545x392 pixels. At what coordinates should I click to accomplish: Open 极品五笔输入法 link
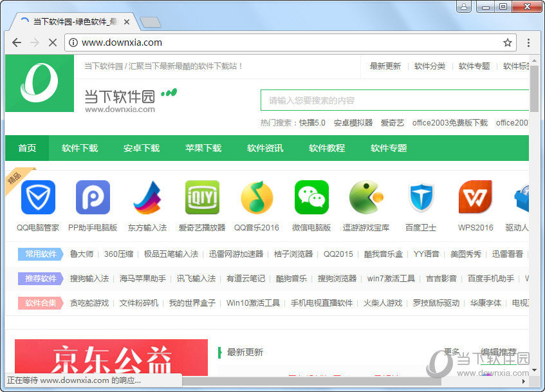click(x=171, y=254)
